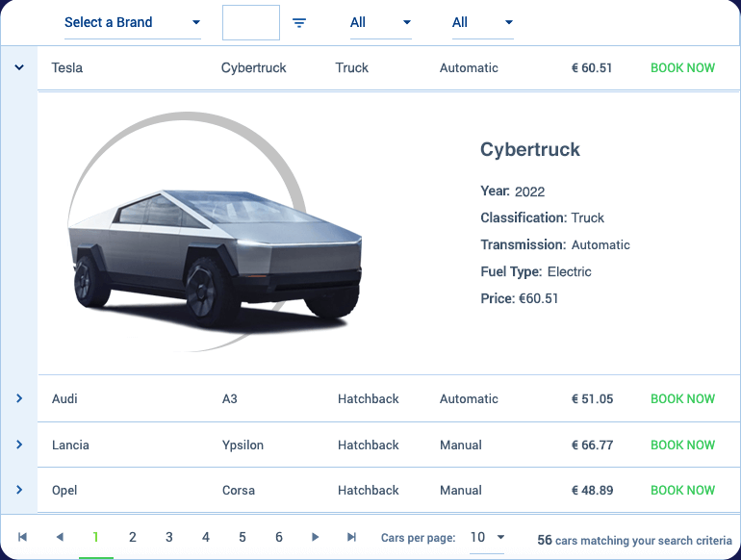Image resolution: width=741 pixels, height=560 pixels.
Task: Select page 6 in pager
Action: point(279,537)
